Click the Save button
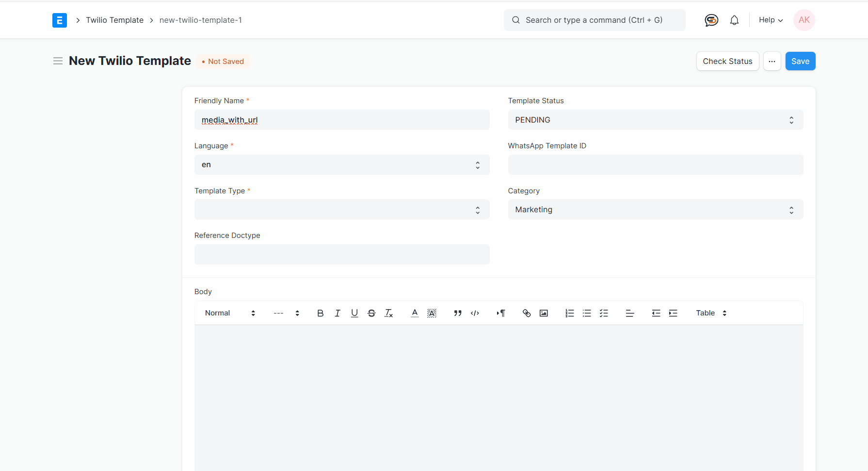The height and width of the screenshot is (471, 868). 800,61
